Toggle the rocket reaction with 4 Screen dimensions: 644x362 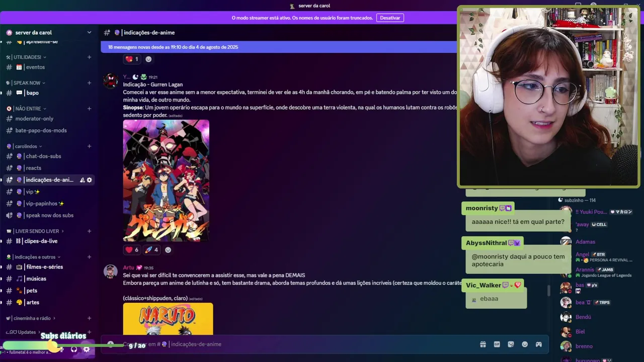151,250
